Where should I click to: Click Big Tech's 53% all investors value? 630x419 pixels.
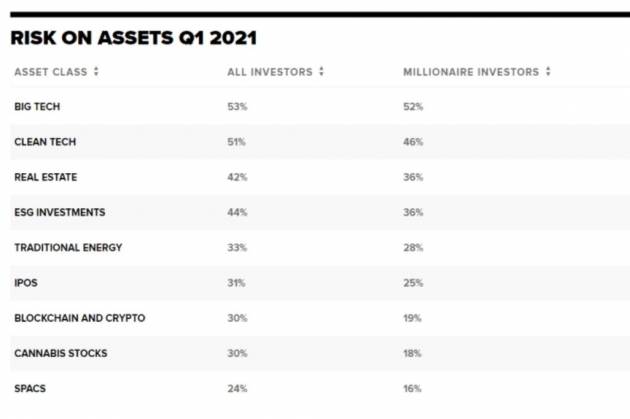pos(237,106)
